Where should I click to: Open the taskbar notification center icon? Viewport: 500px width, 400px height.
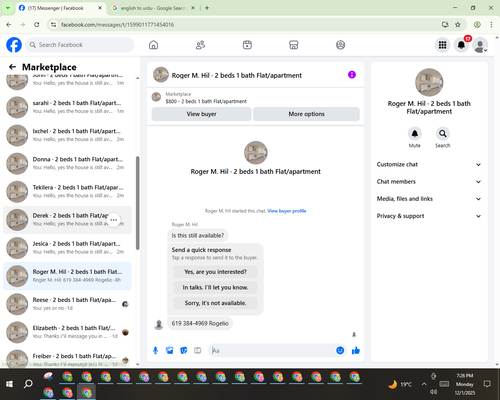coord(487,384)
